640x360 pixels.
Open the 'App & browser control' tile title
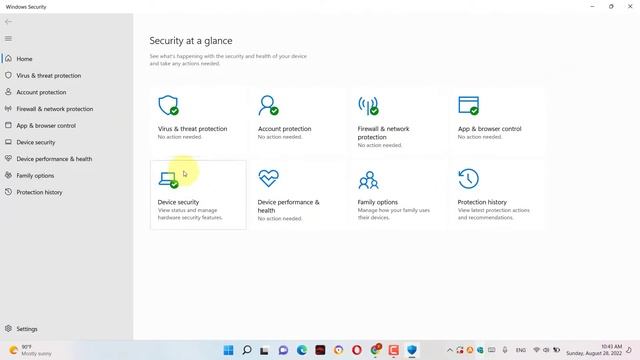(489, 129)
